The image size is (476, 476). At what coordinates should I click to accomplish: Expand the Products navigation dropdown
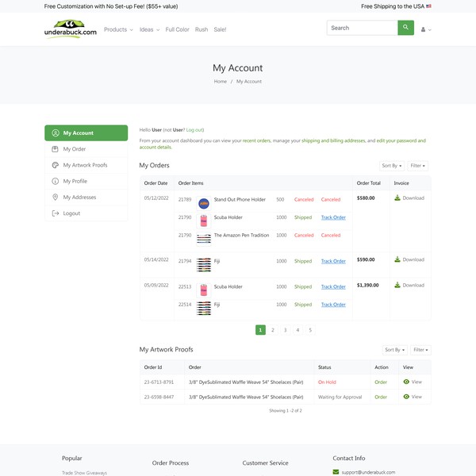[118, 29]
